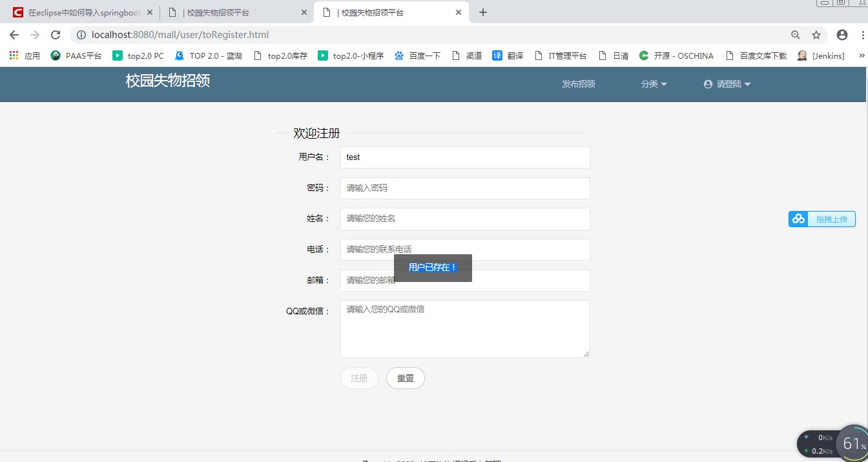
Task: Switch to the middle 校园失物招领平台 tab
Action: tap(236, 12)
